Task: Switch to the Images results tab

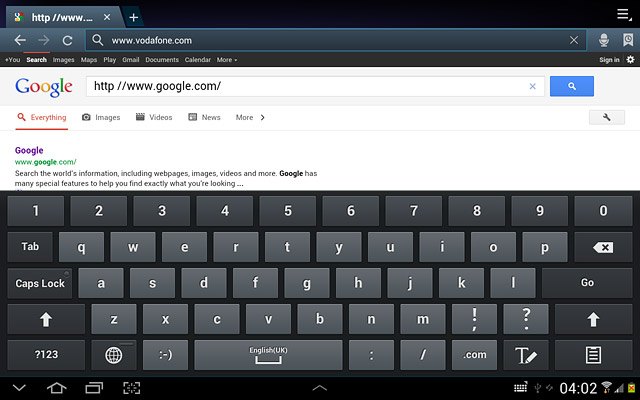Action: point(101,118)
